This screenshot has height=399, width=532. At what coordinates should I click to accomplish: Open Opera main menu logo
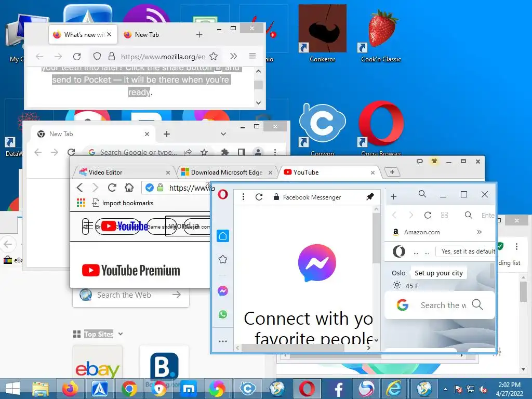tap(223, 195)
